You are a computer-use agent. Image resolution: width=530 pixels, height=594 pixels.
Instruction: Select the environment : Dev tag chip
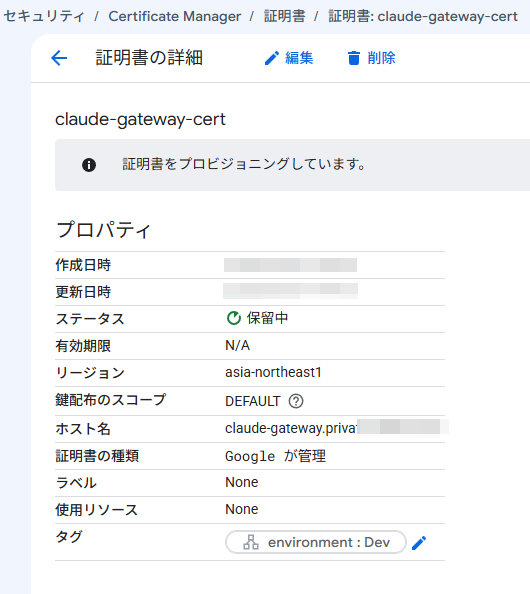pyautogui.click(x=316, y=542)
